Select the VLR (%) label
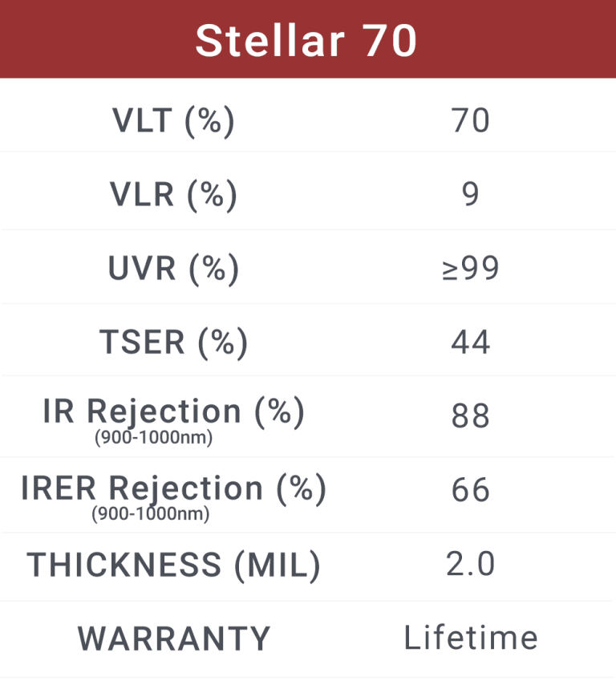The height and width of the screenshot is (681, 616). pyautogui.click(x=173, y=194)
